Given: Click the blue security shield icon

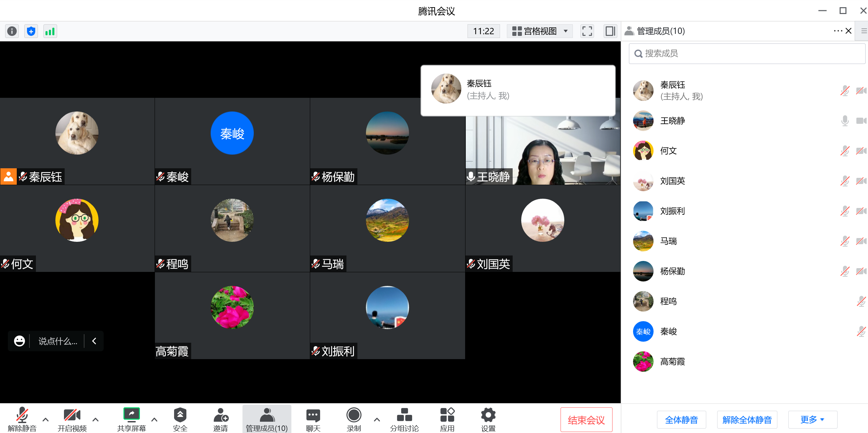Looking at the screenshot, I should 31,31.
